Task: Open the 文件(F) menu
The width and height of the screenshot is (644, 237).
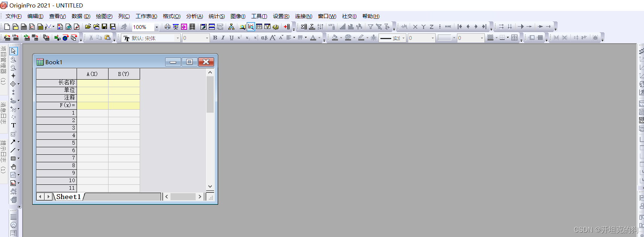Action: click(14, 16)
